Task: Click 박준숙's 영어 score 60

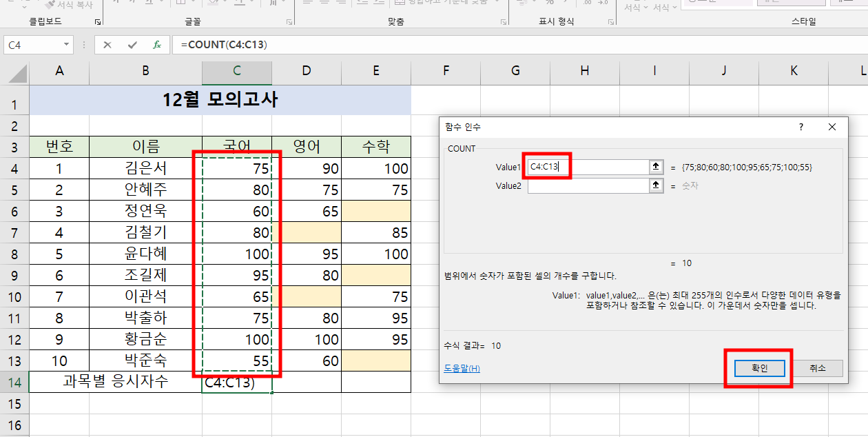Action: tap(307, 360)
